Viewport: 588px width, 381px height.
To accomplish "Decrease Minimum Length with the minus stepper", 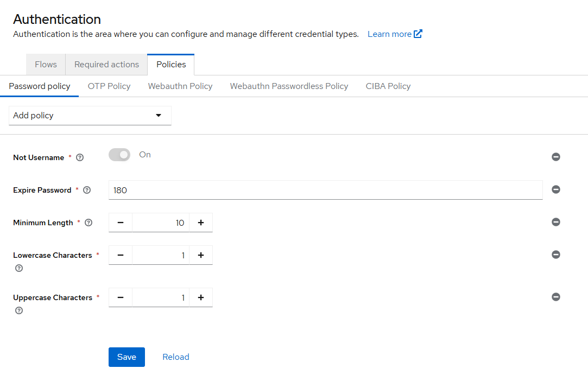I will (120, 222).
